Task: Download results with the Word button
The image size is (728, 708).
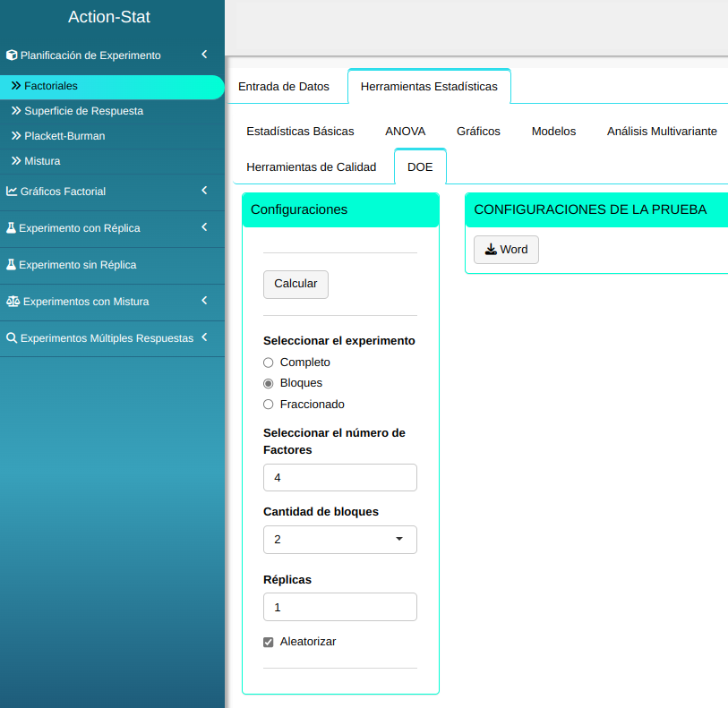Action: click(x=506, y=250)
